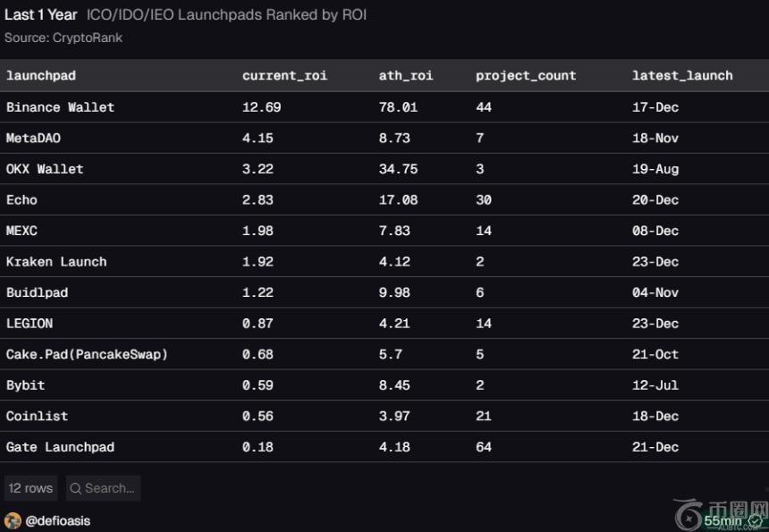The width and height of the screenshot is (769, 532).
Task: Click the green checkmark refresh status icon
Action: point(756,521)
